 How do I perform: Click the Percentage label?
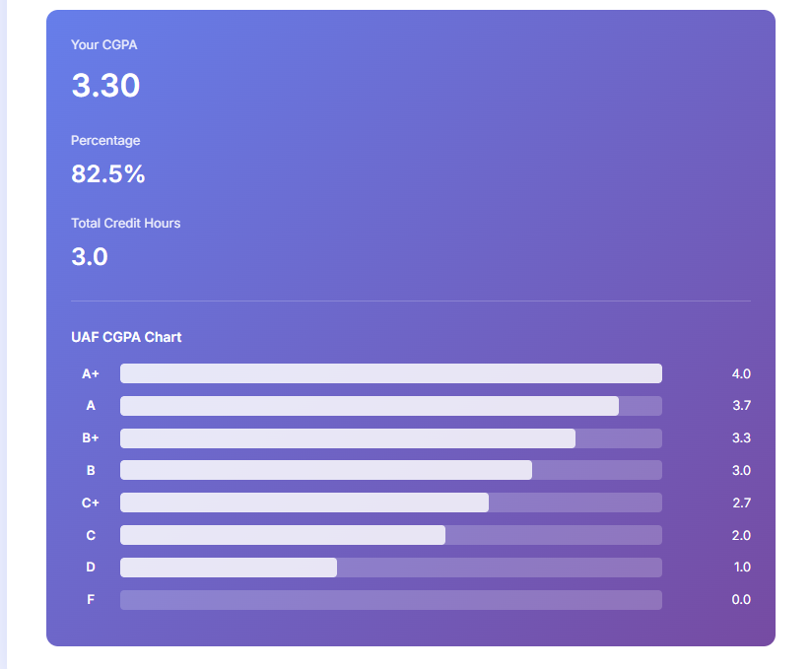pyautogui.click(x=105, y=141)
